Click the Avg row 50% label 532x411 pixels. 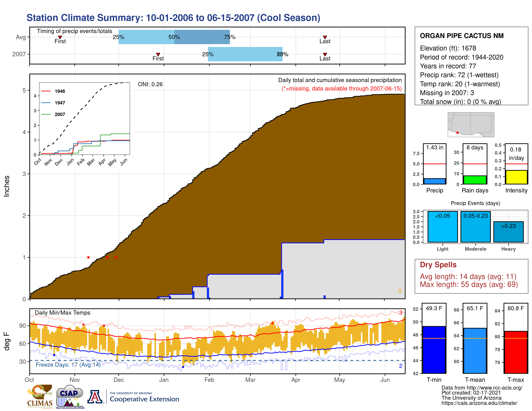click(174, 37)
